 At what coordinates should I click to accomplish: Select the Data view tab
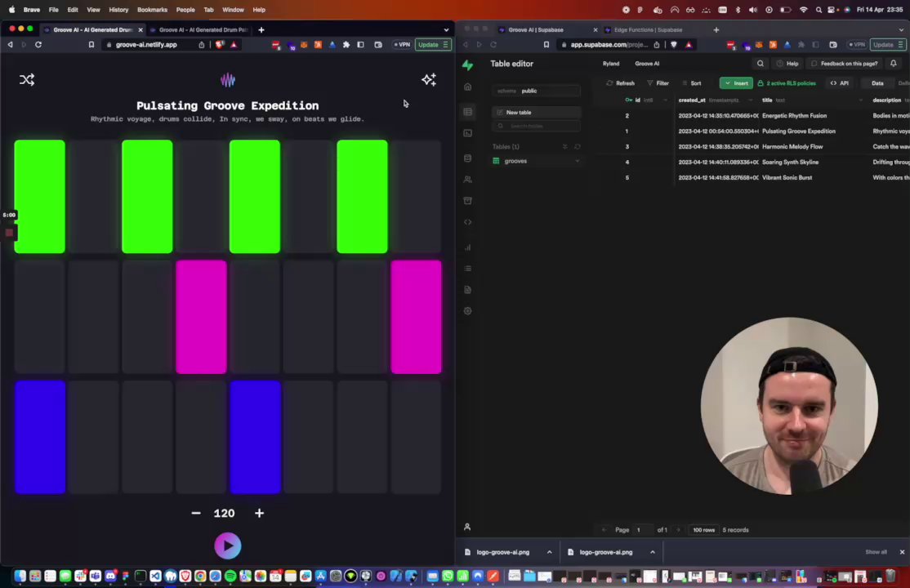point(877,83)
